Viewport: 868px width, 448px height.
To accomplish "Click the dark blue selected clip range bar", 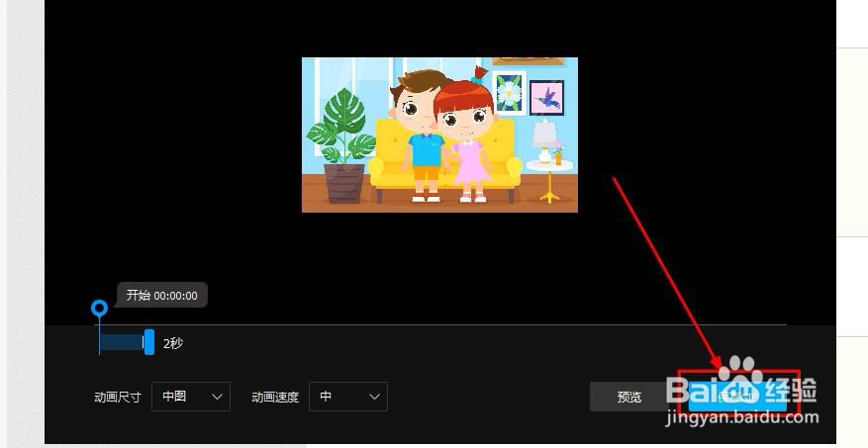I will [x=122, y=342].
